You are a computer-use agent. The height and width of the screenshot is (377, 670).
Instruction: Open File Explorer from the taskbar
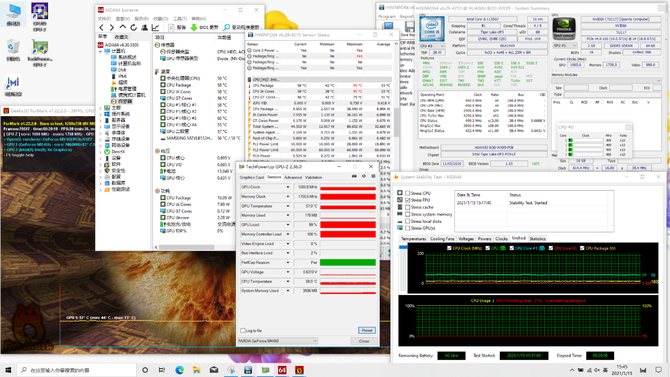click(x=197, y=370)
